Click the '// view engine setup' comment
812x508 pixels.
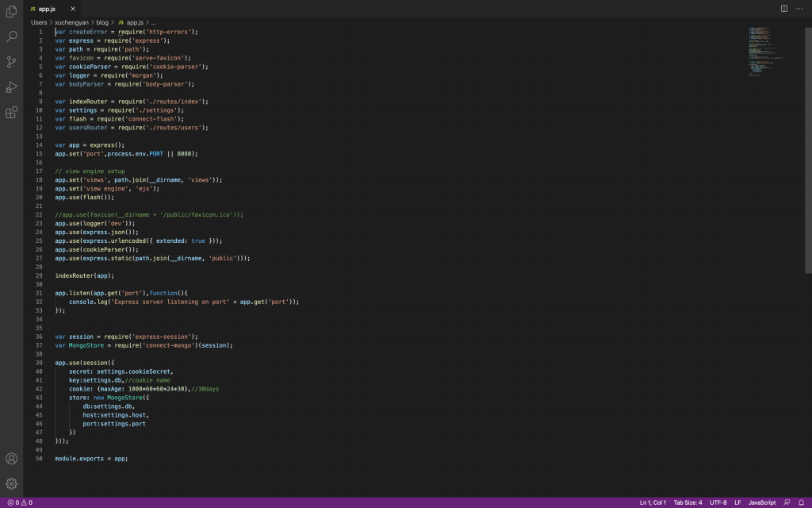point(90,171)
